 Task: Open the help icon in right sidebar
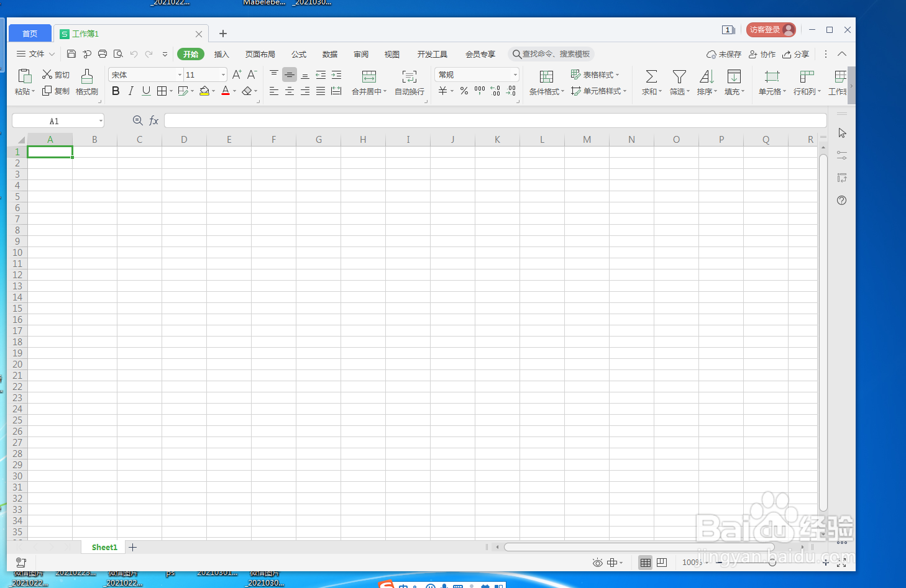842,200
